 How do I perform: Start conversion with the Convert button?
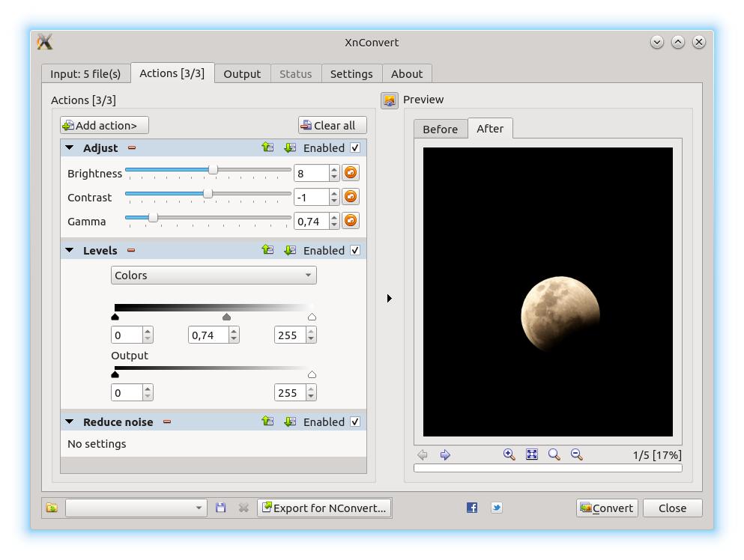point(607,508)
